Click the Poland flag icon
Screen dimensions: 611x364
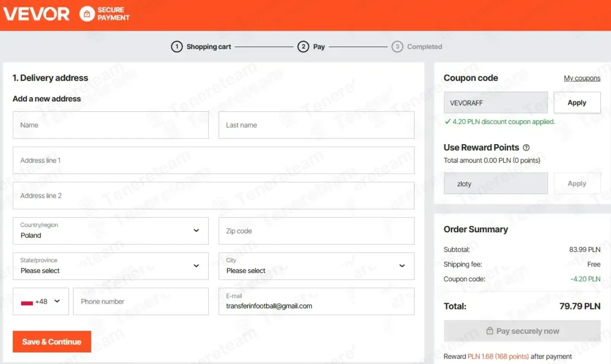27,302
